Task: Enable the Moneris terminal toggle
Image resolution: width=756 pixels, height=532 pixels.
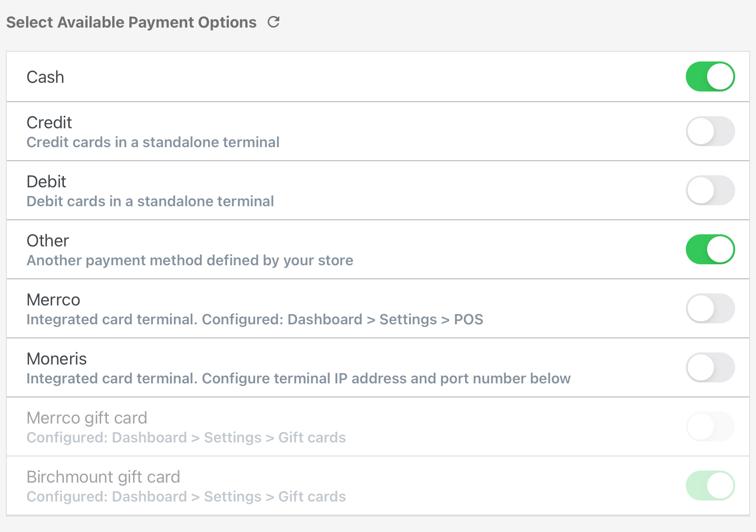Action: (710, 367)
